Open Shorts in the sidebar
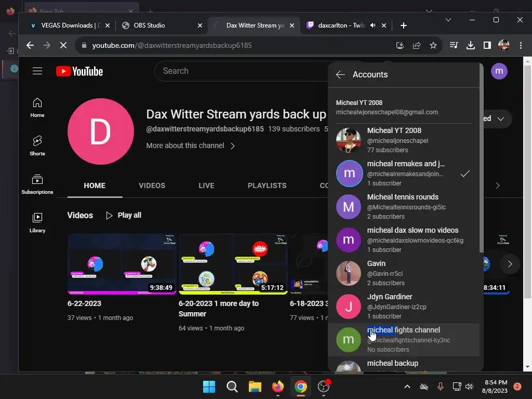The height and width of the screenshot is (399, 532). coord(37,146)
